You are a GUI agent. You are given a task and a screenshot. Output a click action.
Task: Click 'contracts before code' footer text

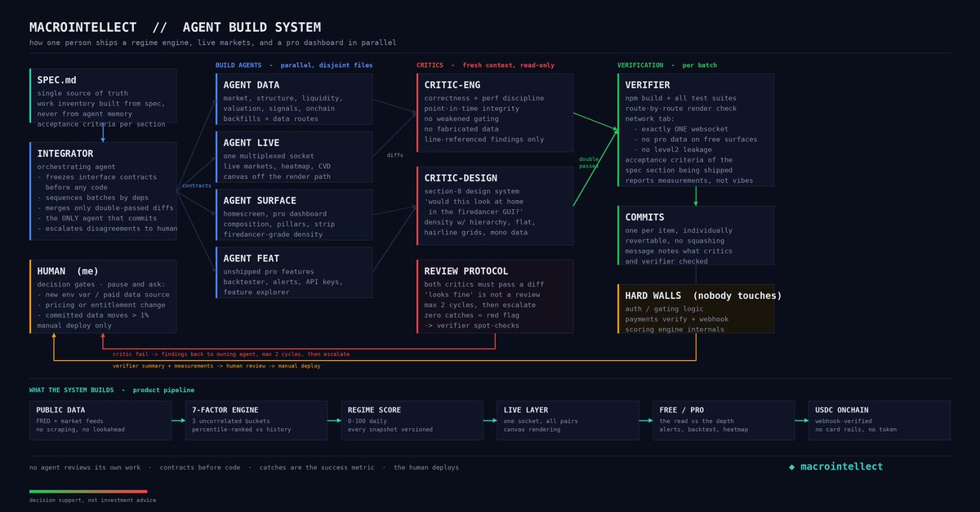(203, 468)
